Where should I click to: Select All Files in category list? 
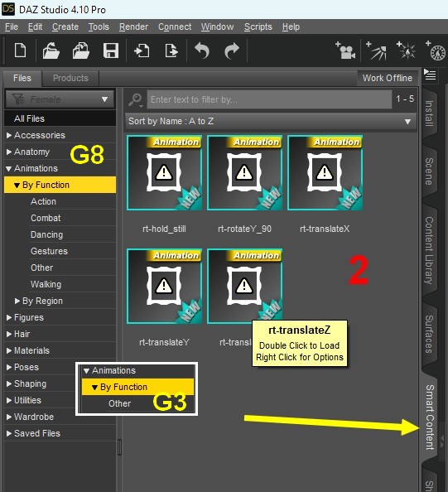pyautogui.click(x=60, y=118)
